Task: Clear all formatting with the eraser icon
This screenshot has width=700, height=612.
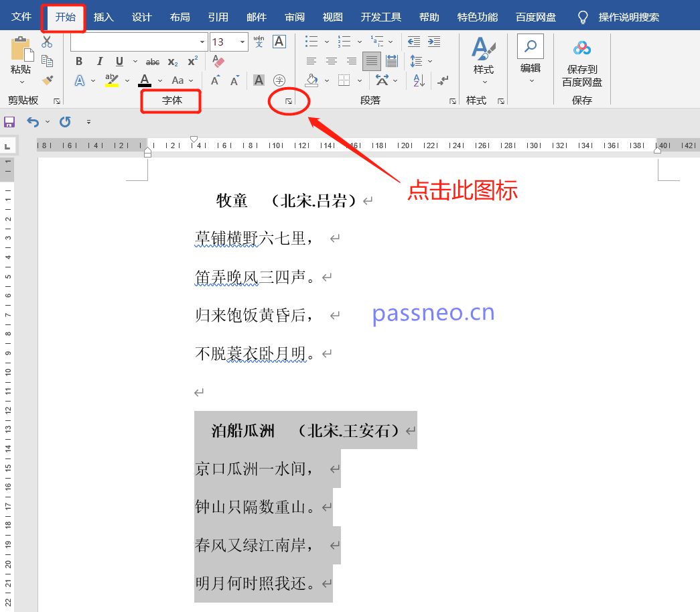Action: pos(217,61)
